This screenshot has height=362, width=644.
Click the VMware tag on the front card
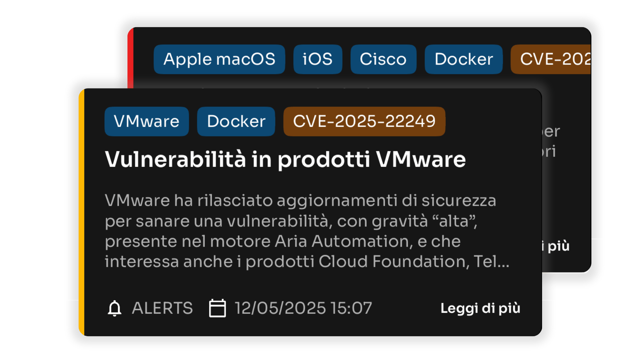[147, 121]
